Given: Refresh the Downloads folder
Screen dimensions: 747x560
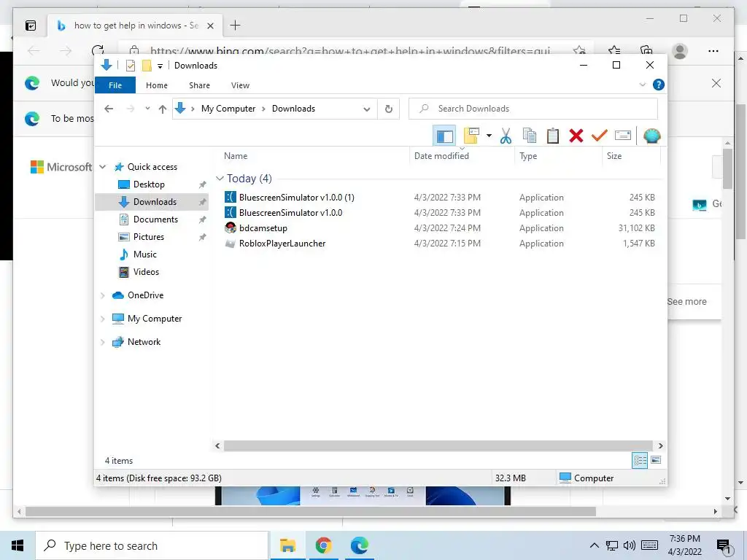Looking at the screenshot, I should pos(389,109).
